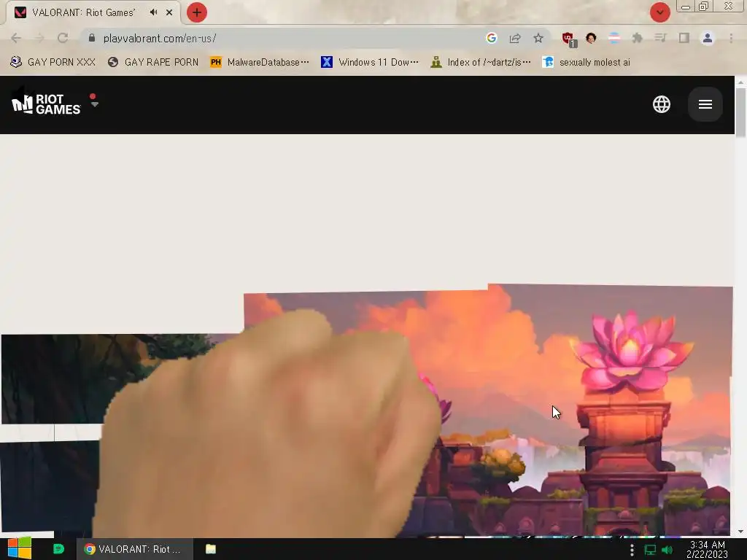747x560 pixels.
Task: Toggle the browser side panel icon
Action: pyautogui.click(x=684, y=38)
